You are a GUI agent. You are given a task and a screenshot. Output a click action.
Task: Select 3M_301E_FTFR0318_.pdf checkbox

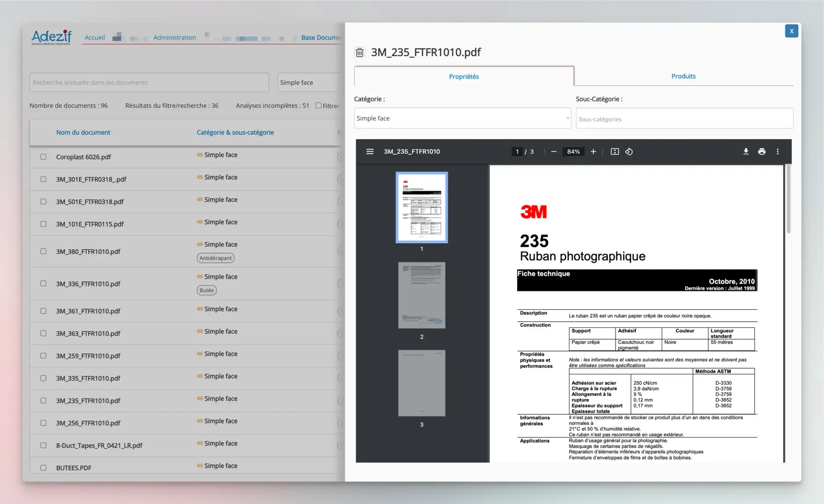43,179
